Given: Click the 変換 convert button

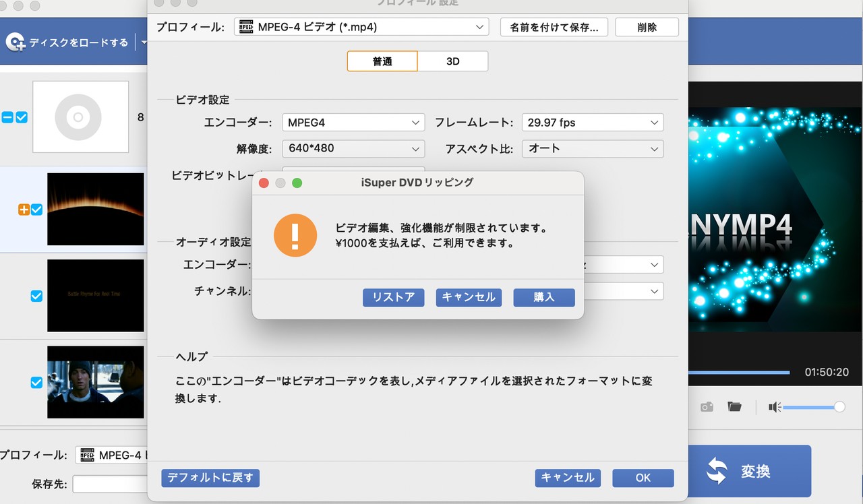Looking at the screenshot, I should (749, 471).
